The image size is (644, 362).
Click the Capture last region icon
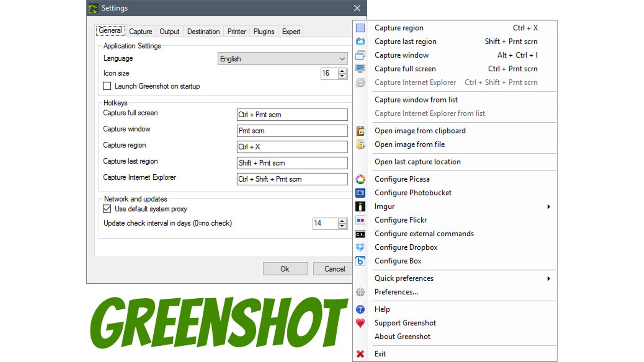click(x=360, y=41)
